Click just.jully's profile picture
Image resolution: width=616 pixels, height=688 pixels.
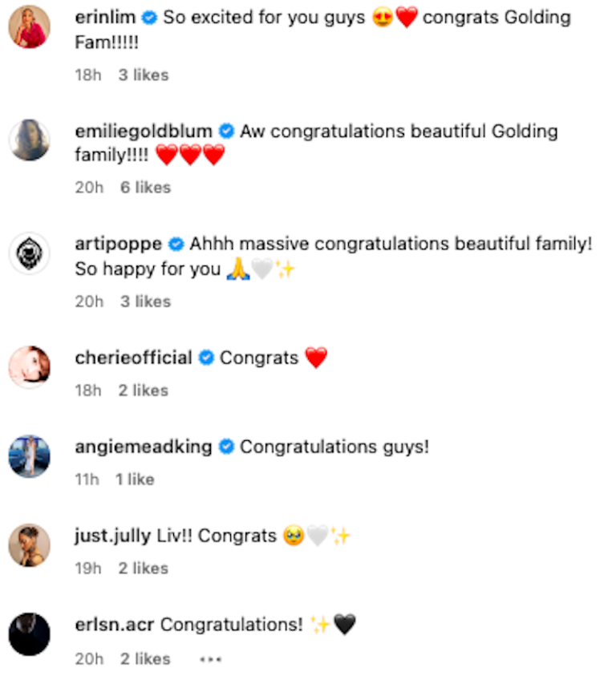coord(30,545)
